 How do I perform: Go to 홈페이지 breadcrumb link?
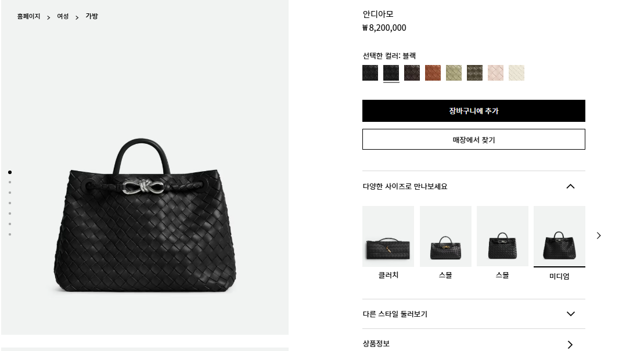pyautogui.click(x=29, y=16)
